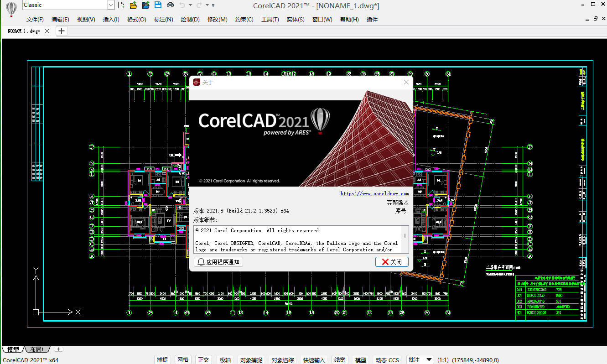Click the coordinate readout (175849,-34890,0)
Viewport: 607px width, 364px height.
click(474, 359)
